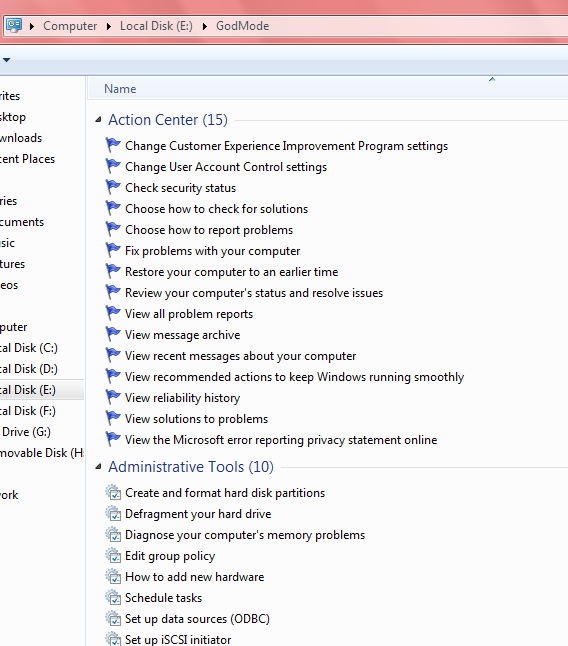Click the flag icon beside Change Customer Experience Improvement Program settings
This screenshot has height=646, width=568.
coord(112,145)
